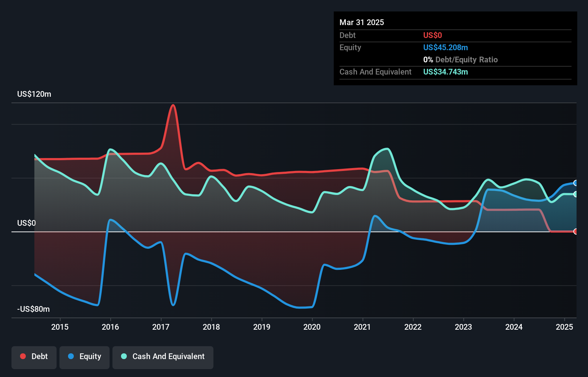
Task: Click the tooltip Debt value US$0
Action: [x=433, y=35]
